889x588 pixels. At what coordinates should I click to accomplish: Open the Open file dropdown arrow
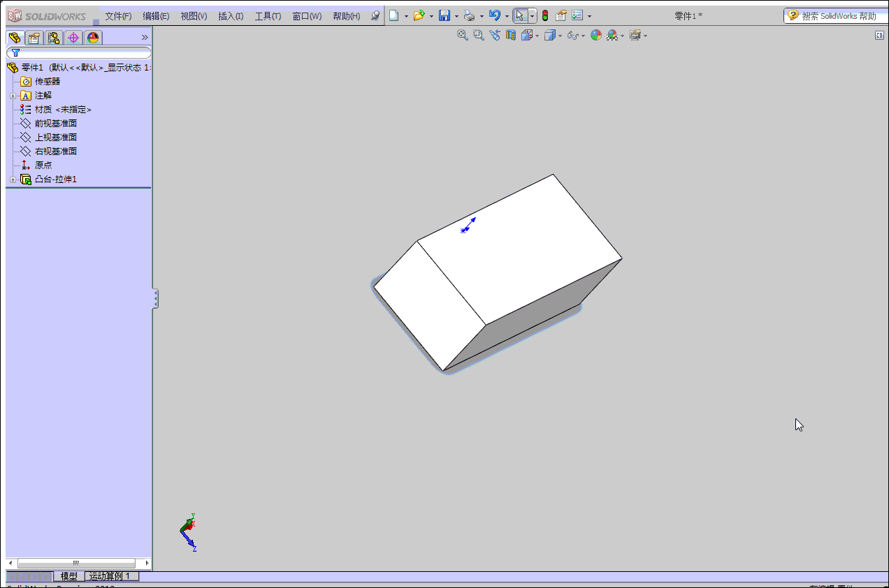431,16
